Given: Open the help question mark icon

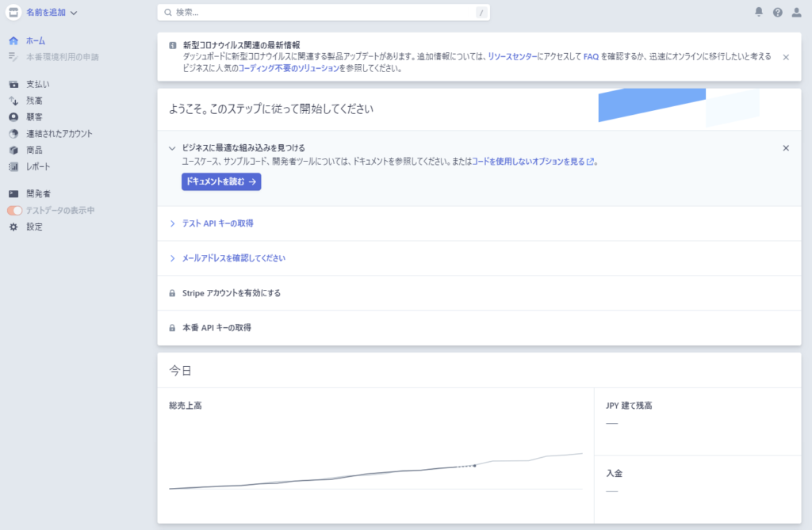Looking at the screenshot, I should pyautogui.click(x=777, y=13).
